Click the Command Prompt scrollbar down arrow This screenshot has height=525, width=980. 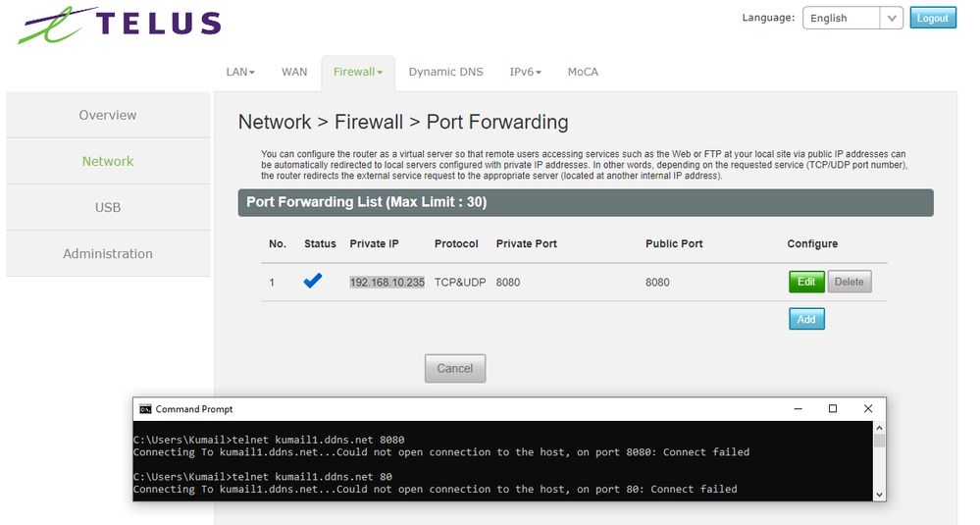coord(878,494)
